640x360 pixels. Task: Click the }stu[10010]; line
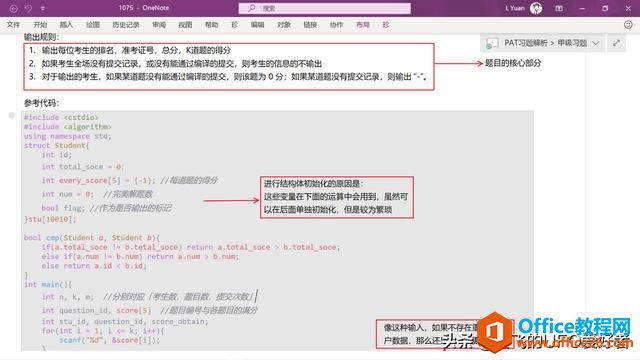(50, 219)
